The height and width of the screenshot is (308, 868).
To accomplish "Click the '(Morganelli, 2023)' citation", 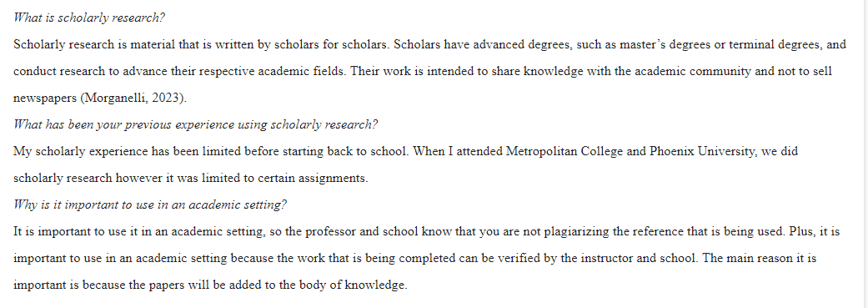I will (134, 98).
